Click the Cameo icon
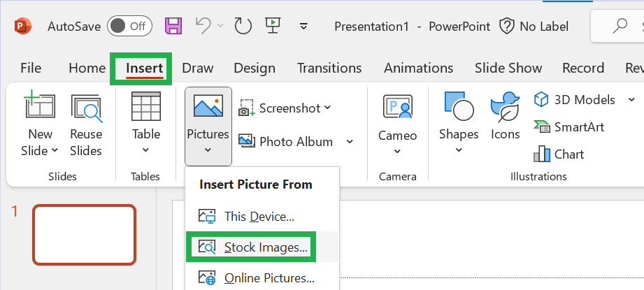 (398, 108)
